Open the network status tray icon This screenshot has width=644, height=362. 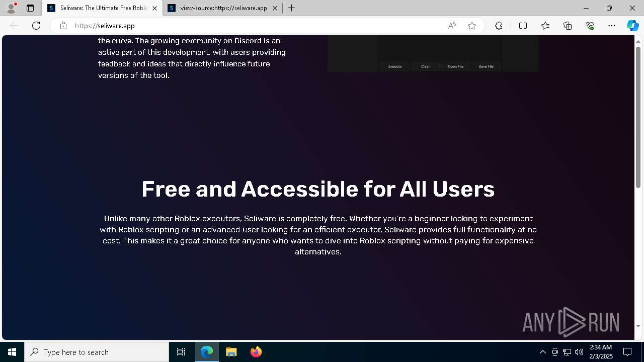tap(567, 352)
